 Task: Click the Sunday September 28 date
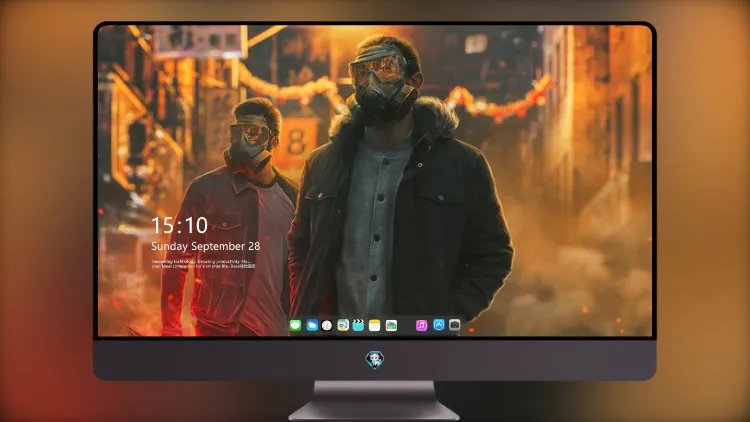(206, 246)
